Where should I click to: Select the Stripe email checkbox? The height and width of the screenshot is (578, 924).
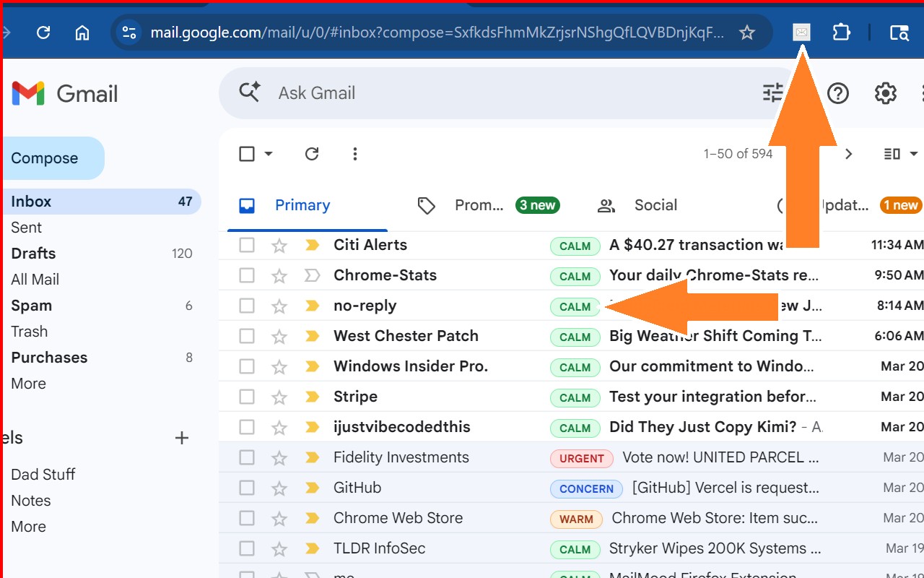247,397
